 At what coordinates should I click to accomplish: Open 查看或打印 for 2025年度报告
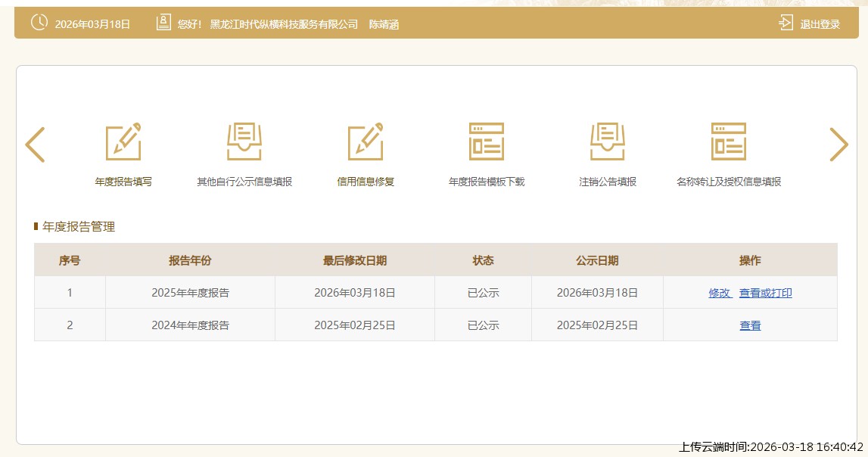[x=766, y=293]
